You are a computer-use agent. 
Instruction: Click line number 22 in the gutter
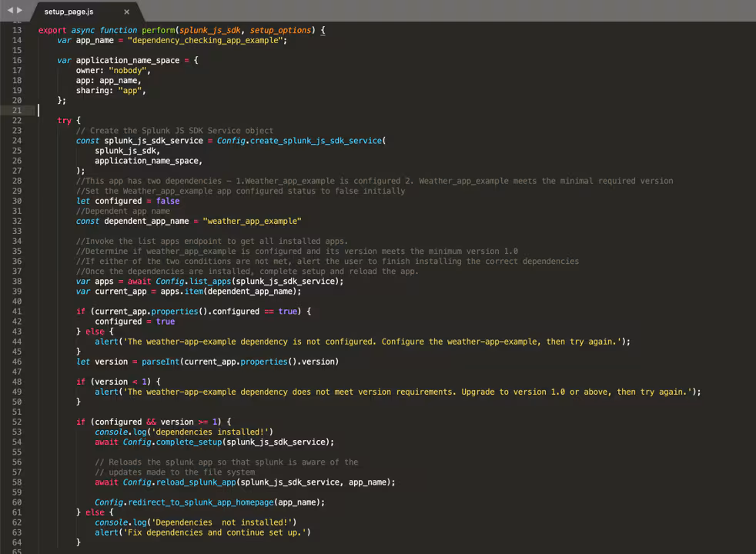click(17, 121)
